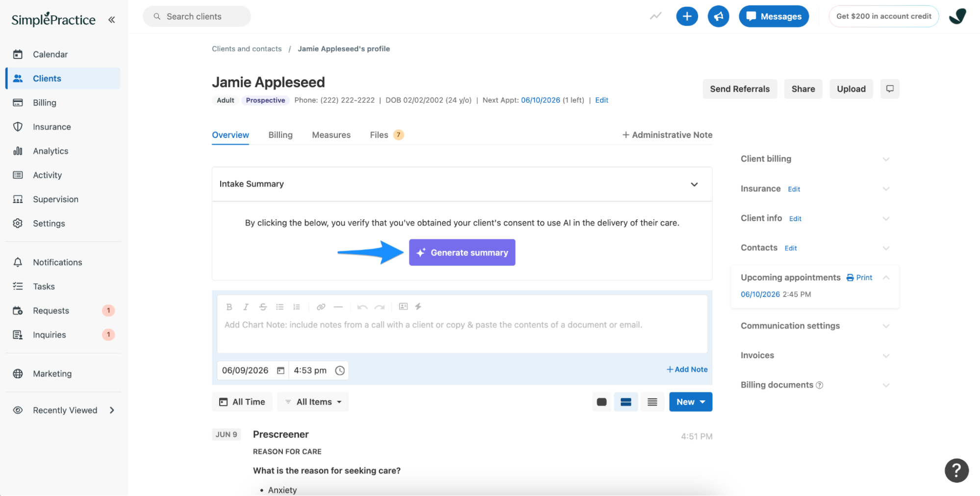Select the card view layout icon
This screenshot has height=496, width=980.
pos(602,402)
